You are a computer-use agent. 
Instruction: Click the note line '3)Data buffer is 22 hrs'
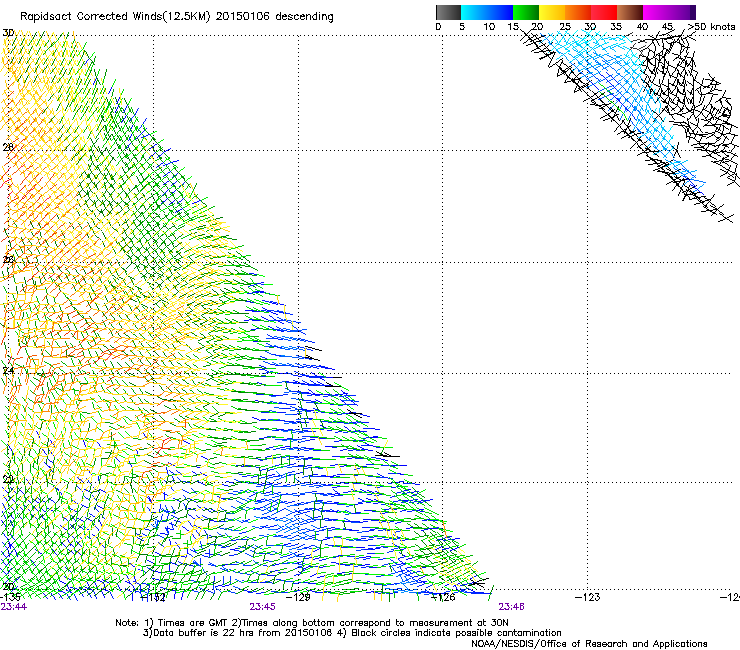tap(352, 633)
